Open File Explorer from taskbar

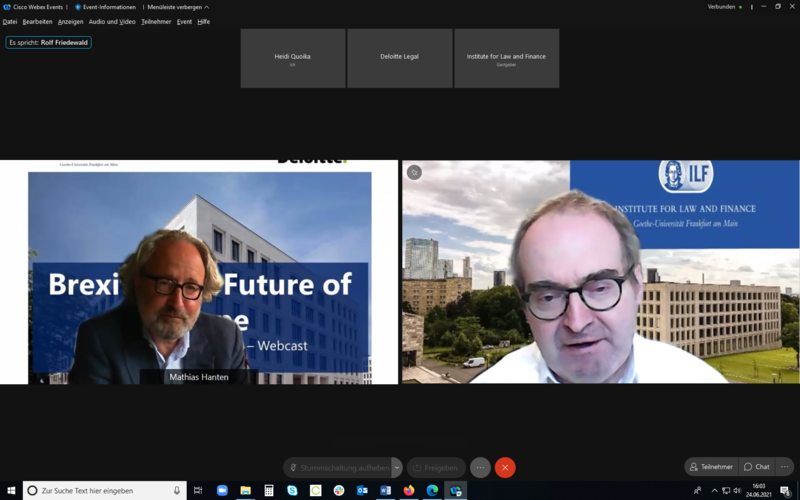point(245,490)
